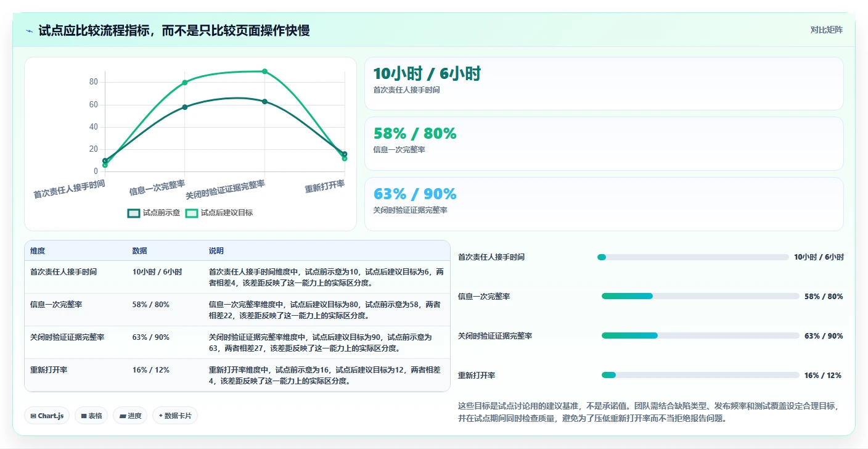Click the 首次责任人接手时间 chart axis label
868x449 pixels.
69,189
